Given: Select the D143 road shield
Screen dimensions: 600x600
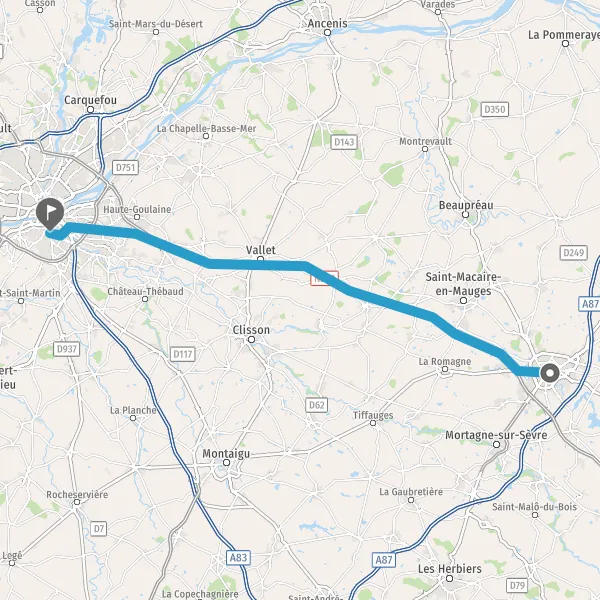Looking at the screenshot, I should [x=344, y=142].
